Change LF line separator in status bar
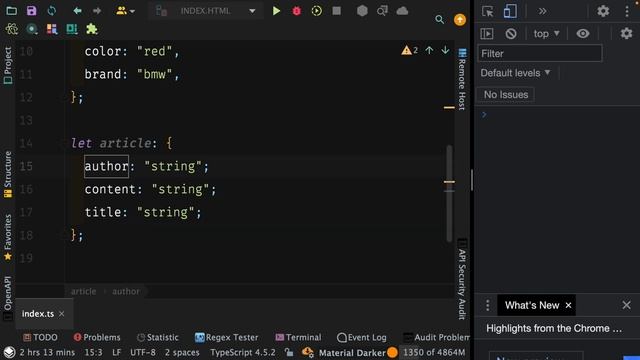This screenshot has height=360, width=640. [116, 352]
